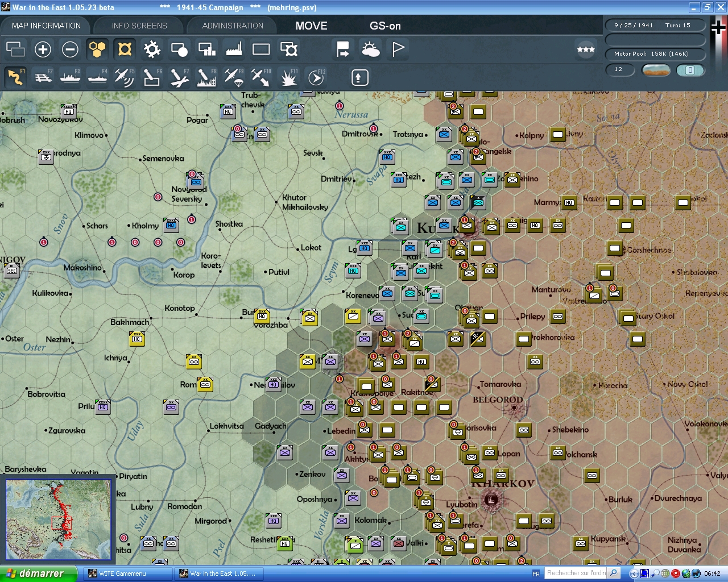Select the green HQ counter near Reshetilovka
This screenshot has height=582, width=728.
pyautogui.click(x=285, y=543)
